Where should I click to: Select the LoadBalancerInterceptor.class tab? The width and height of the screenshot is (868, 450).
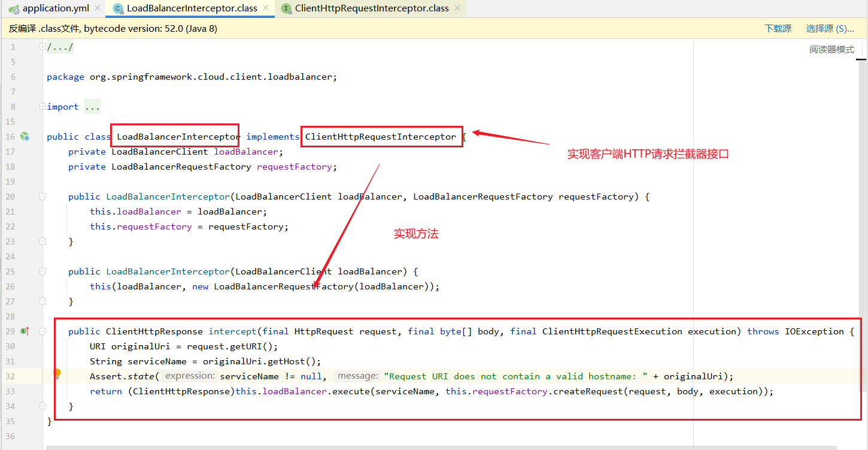pyautogui.click(x=192, y=8)
